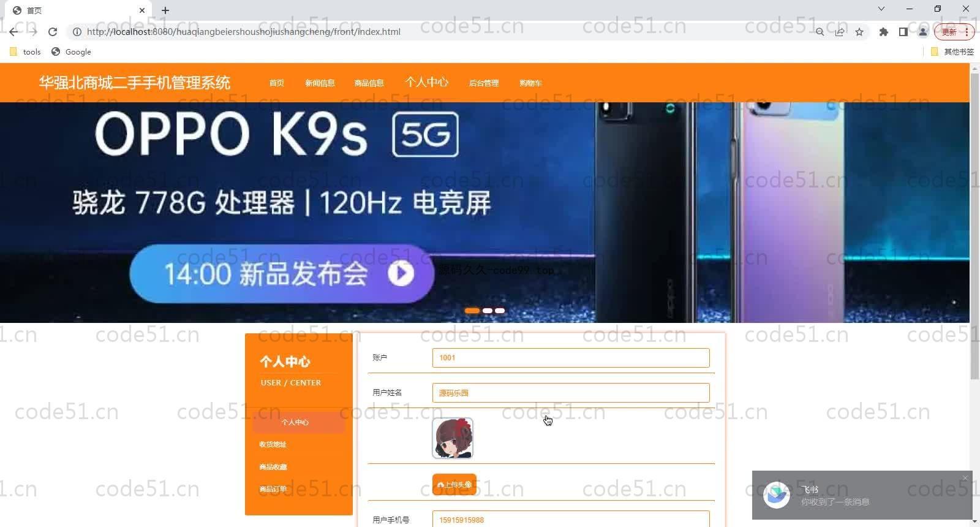Bookmark this page with the star icon
Screen dimensions: 980x527
[x=859, y=32]
